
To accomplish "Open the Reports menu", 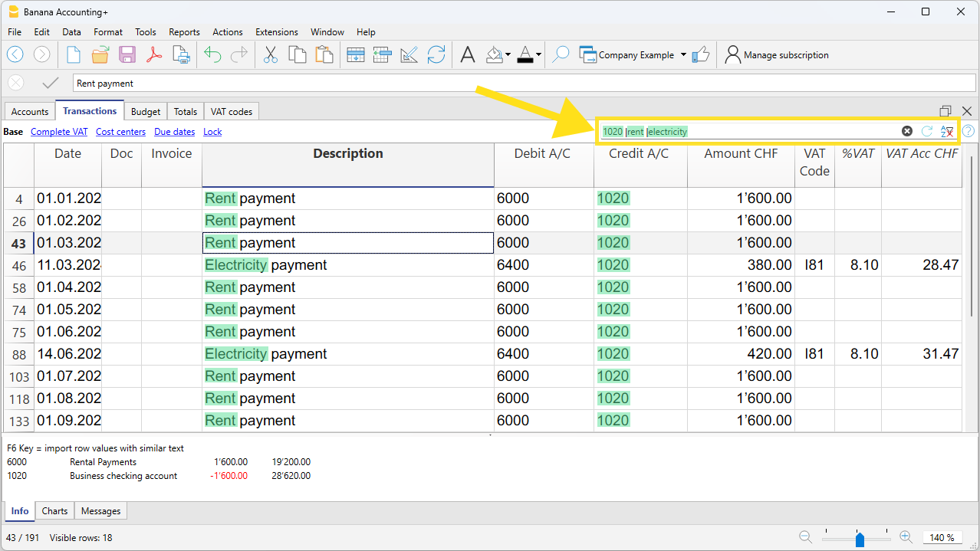I will click(184, 32).
